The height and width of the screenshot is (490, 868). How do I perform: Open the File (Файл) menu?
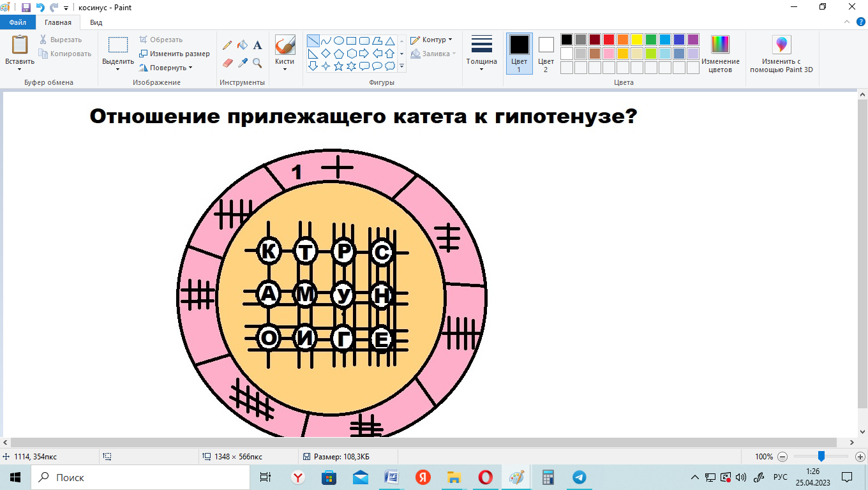[x=18, y=22]
